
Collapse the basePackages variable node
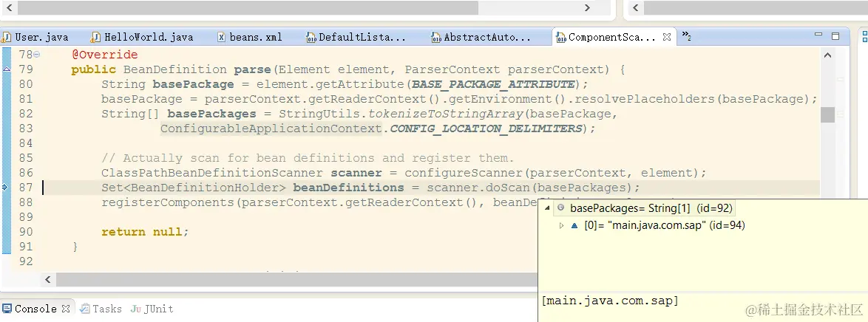point(547,208)
